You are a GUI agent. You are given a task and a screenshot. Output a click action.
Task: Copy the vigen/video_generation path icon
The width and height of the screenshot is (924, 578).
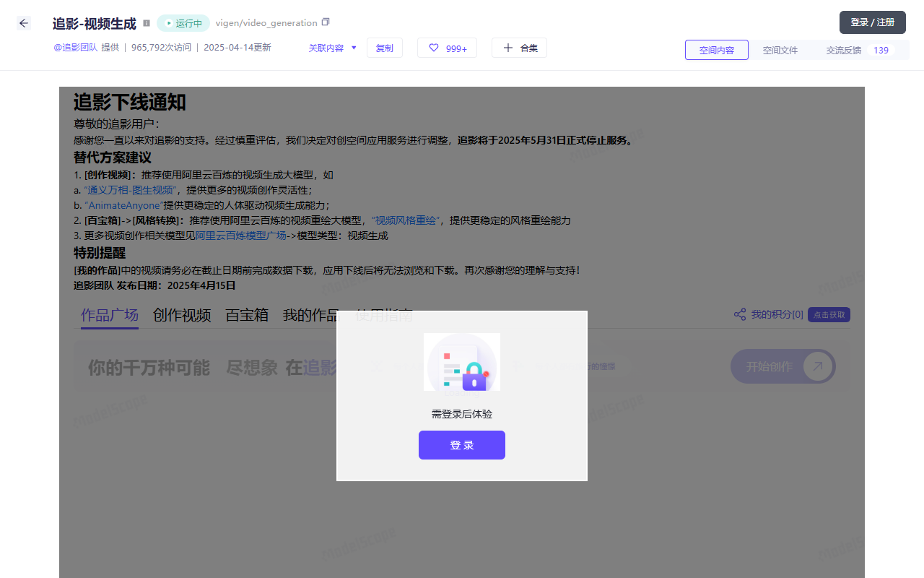pos(326,22)
